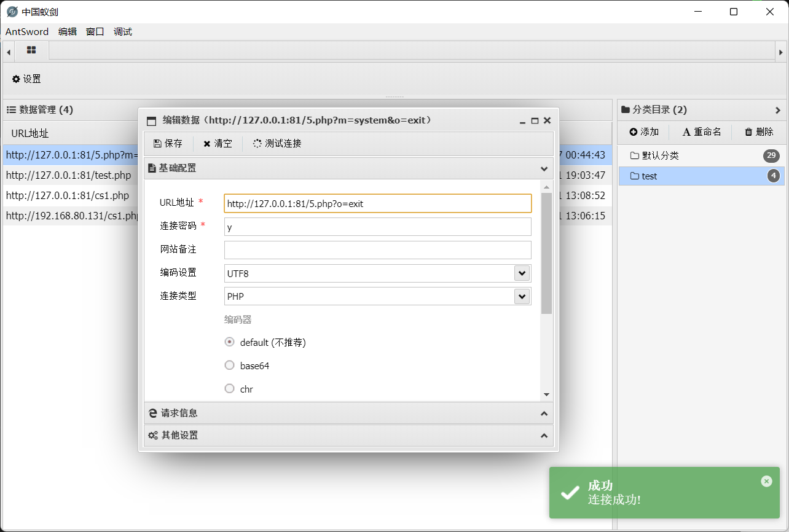The width and height of the screenshot is (789, 532).
Task: Click the AntSword app title icon
Action: tap(12, 12)
